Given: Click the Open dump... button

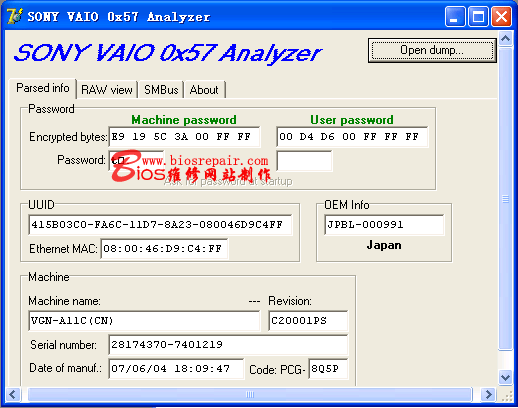Looking at the screenshot, I should [x=432, y=50].
